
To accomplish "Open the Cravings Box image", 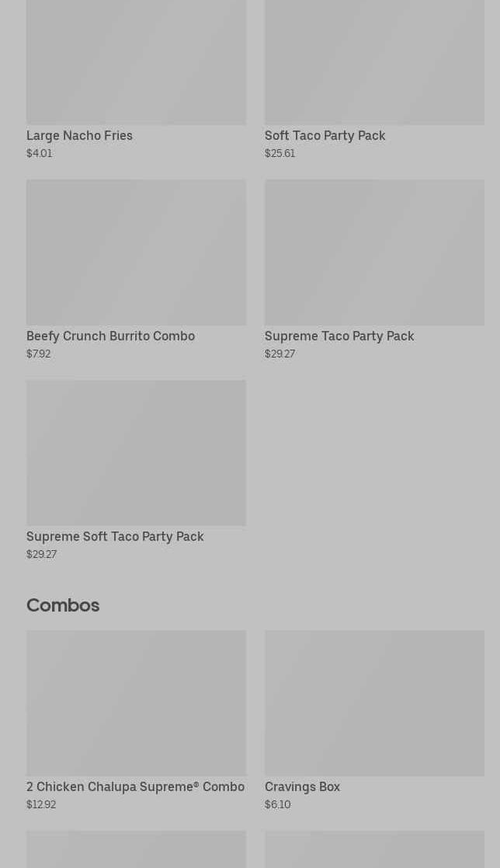I will point(374,703).
